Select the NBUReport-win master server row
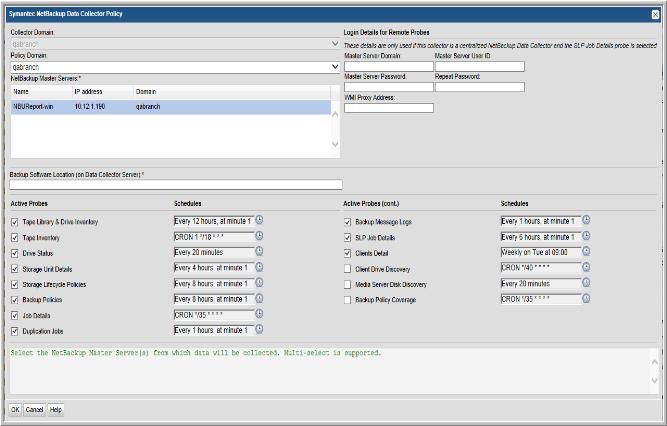Image resolution: width=667 pixels, height=426 pixels. pos(170,104)
